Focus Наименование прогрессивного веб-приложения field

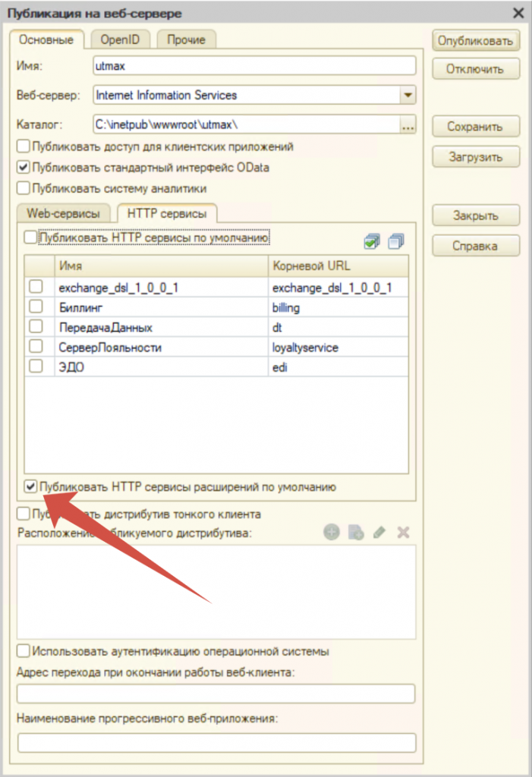coord(216,743)
